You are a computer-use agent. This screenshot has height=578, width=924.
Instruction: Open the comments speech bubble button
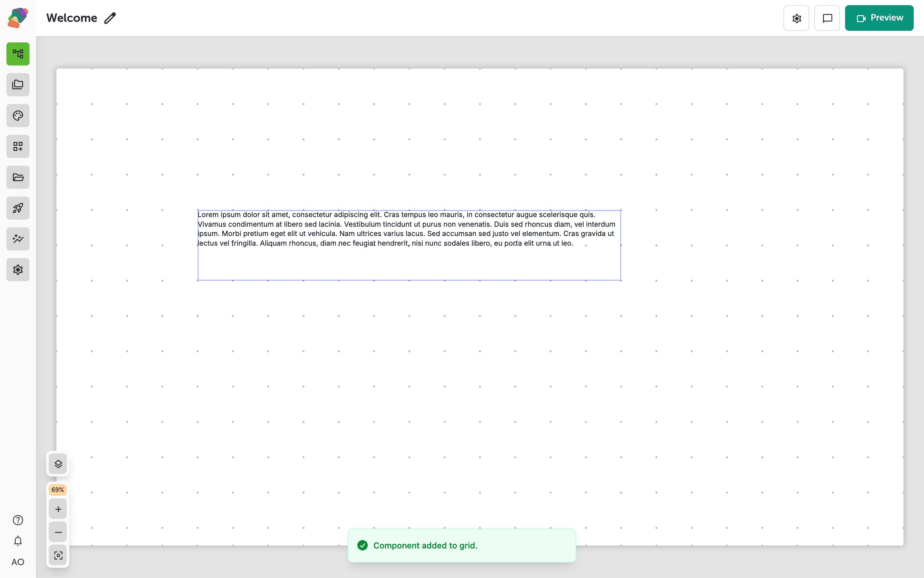827,18
